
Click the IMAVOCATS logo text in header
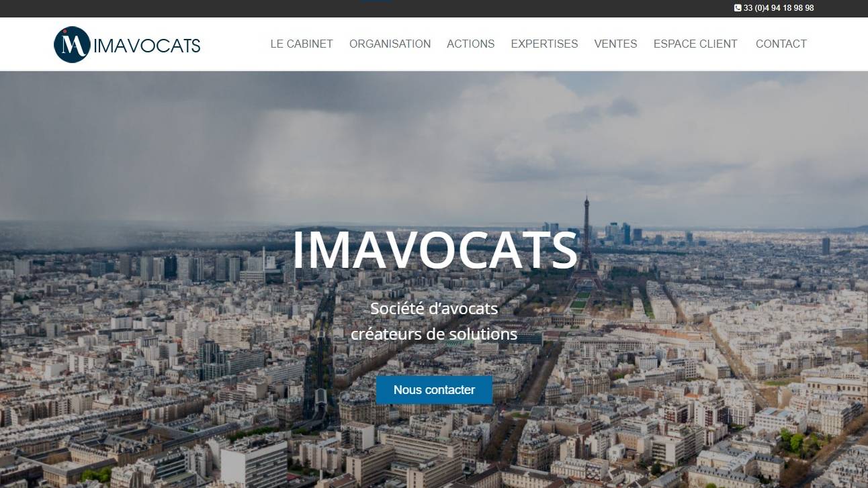[x=147, y=46]
